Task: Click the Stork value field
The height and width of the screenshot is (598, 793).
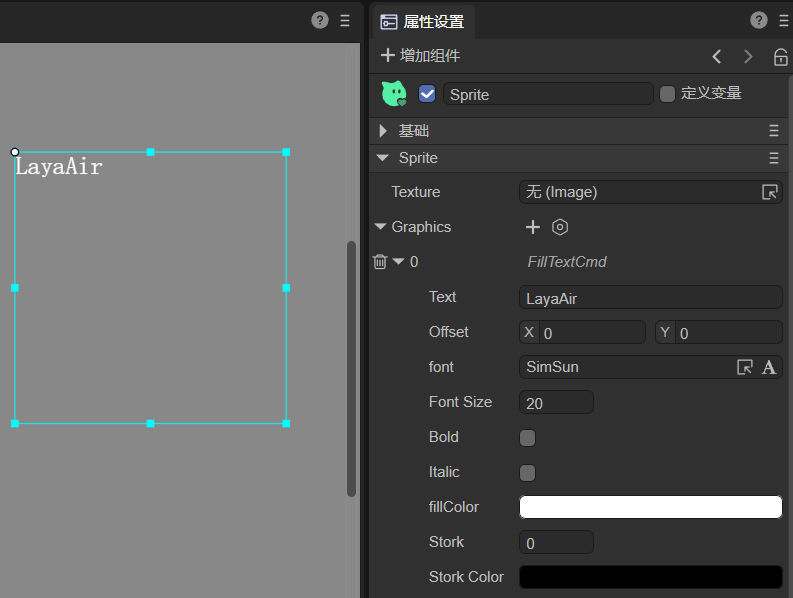Action: tap(556, 542)
